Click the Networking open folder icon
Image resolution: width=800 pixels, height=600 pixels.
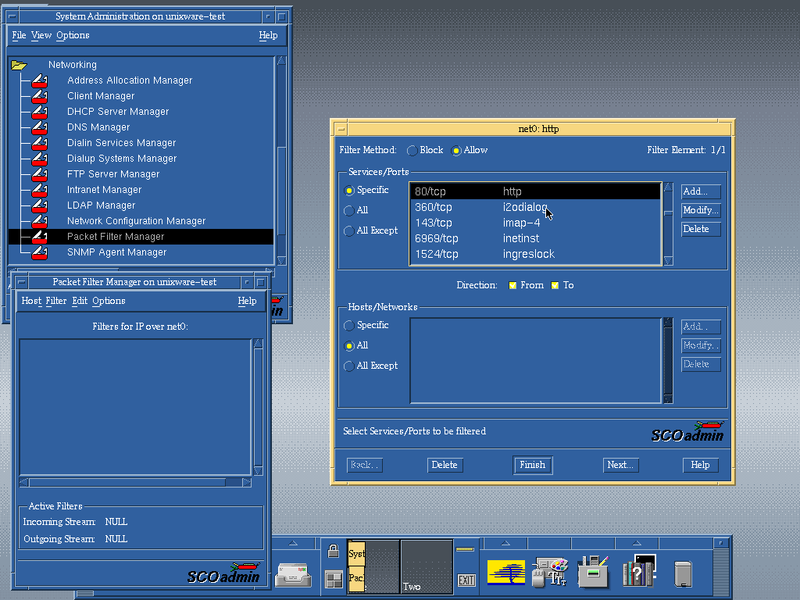[19, 65]
